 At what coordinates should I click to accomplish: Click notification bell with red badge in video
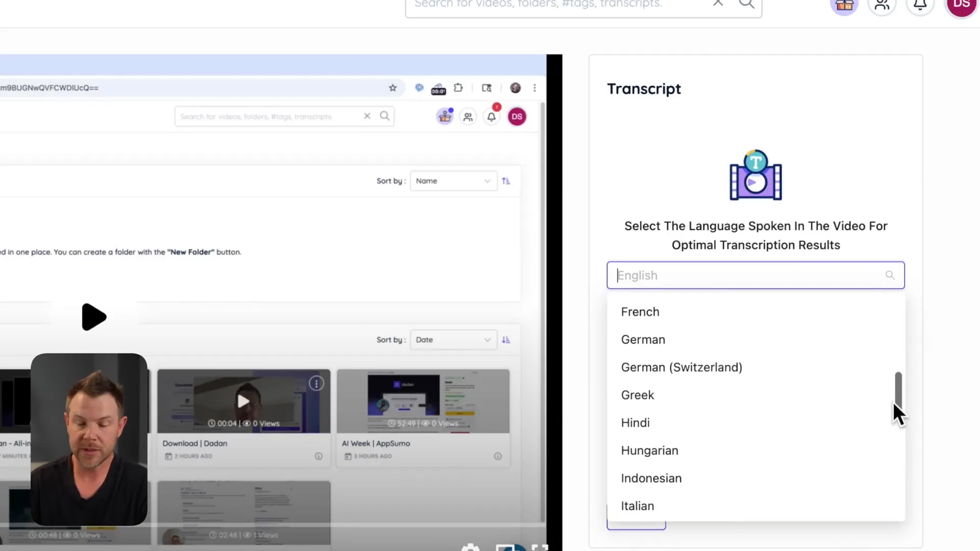click(x=492, y=116)
